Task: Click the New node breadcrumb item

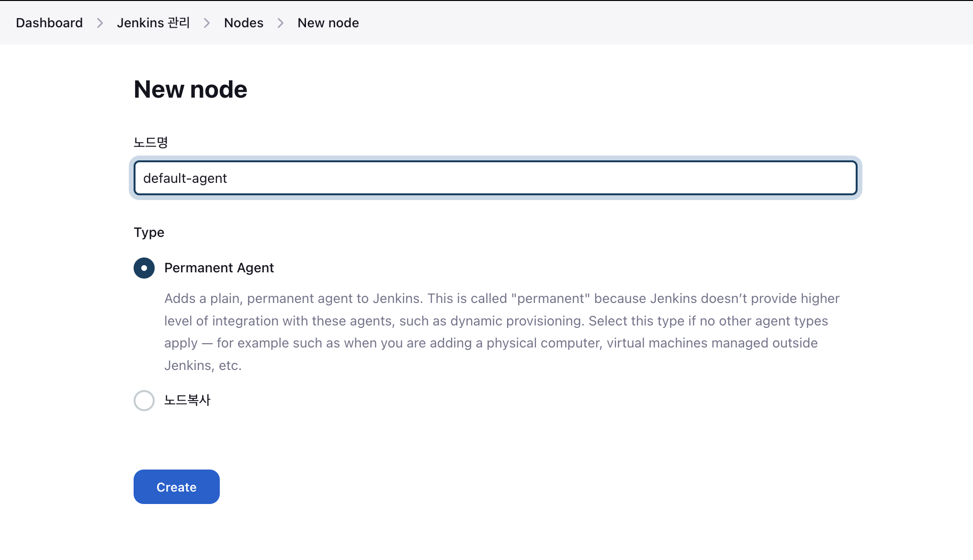Action: pos(328,23)
